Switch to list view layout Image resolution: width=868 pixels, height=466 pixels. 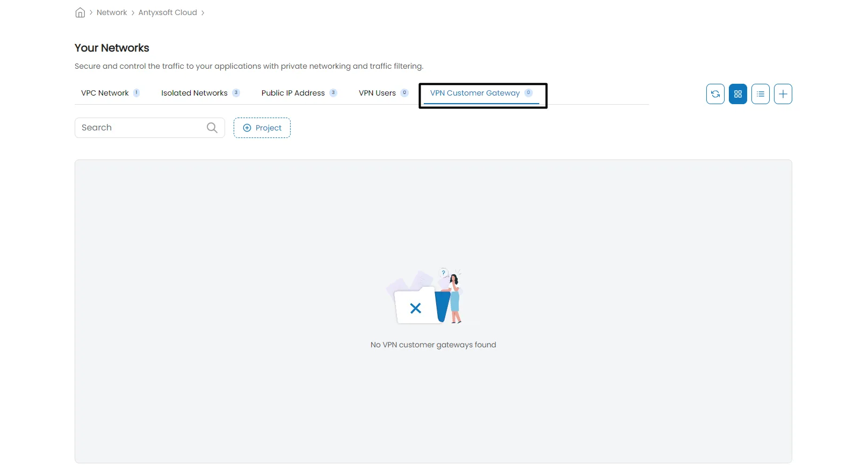pyautogui.click(x=760, y=94)
